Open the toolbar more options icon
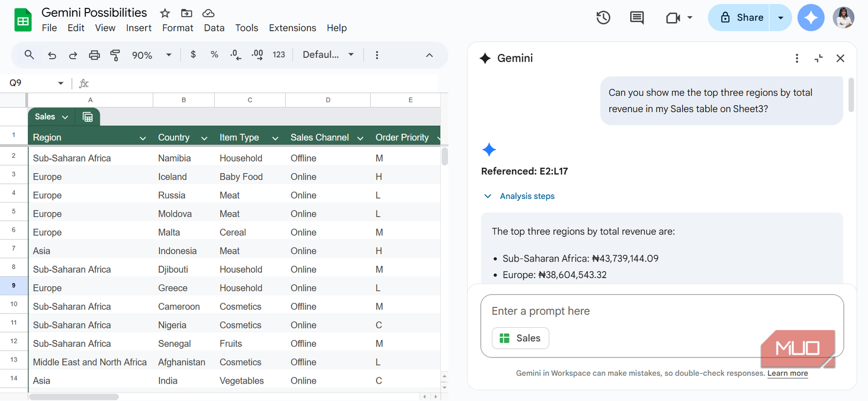868x401 pixels. click(377, 55)
